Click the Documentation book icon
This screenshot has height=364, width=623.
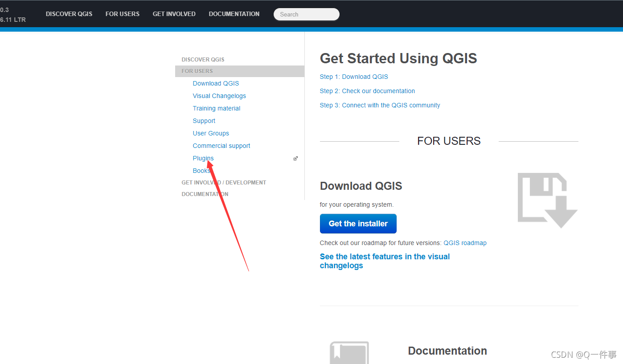pyautogui.click(x=349, y=352)
